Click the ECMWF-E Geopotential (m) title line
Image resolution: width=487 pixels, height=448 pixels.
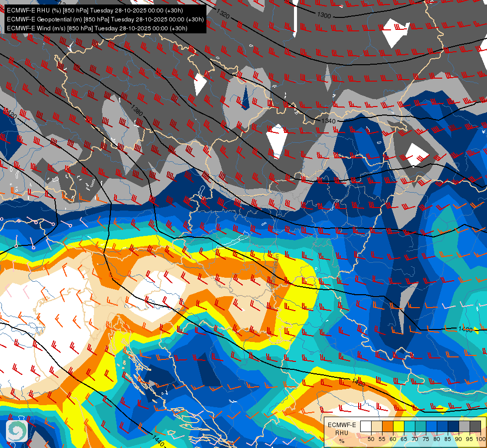[x=105, y=19]
